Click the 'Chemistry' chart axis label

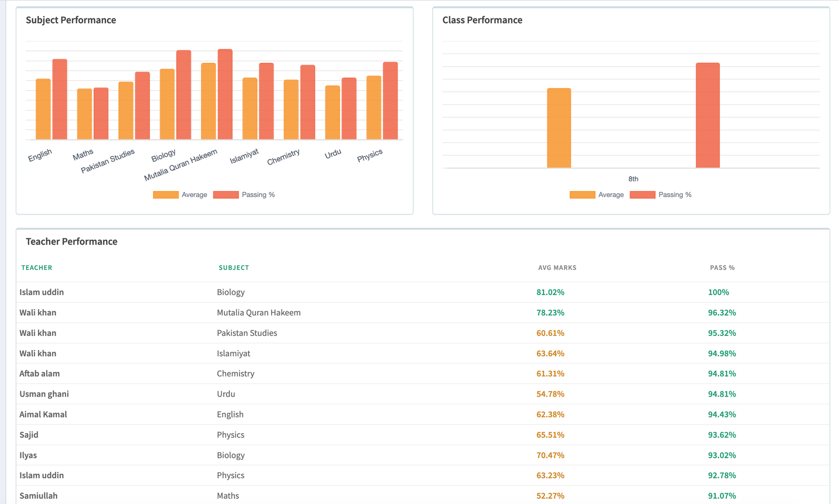click(x=284, y=157)
